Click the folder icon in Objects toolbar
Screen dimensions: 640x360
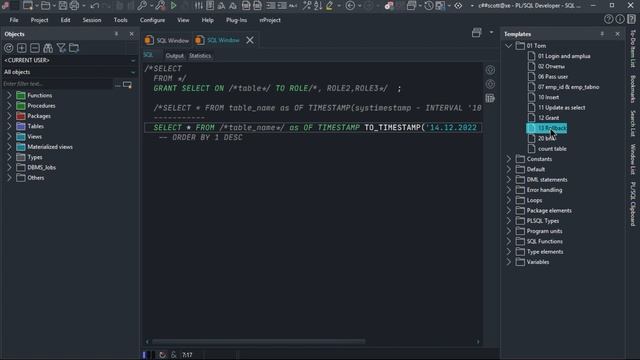(74, 48)
